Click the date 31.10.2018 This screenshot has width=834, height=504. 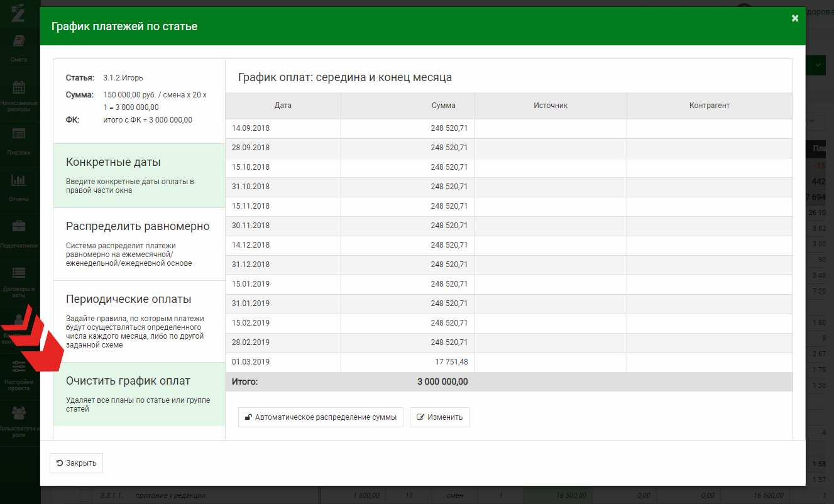[251, 187]
